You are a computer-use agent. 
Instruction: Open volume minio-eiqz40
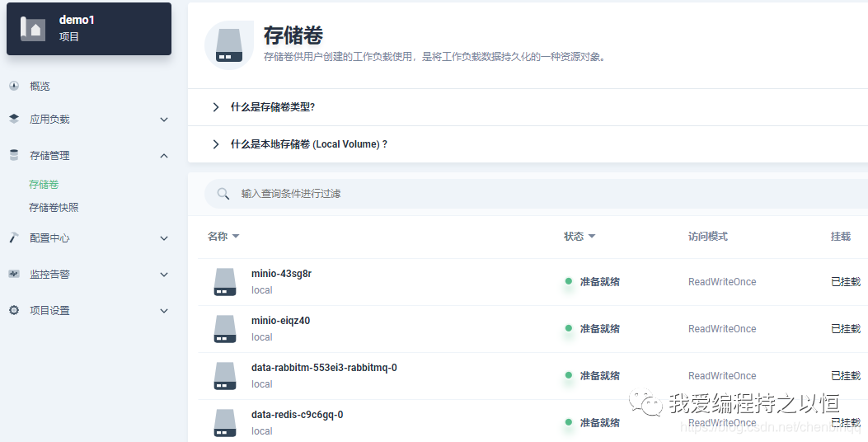280,321
